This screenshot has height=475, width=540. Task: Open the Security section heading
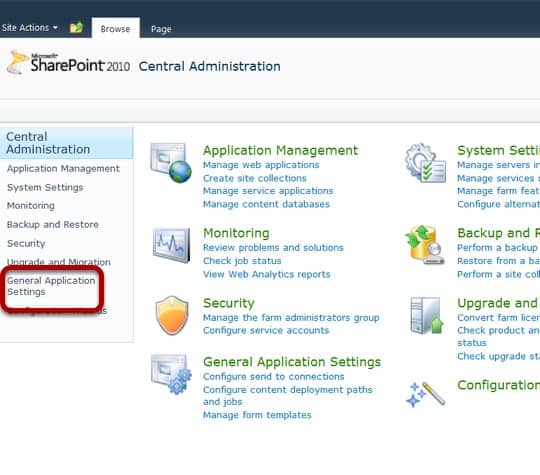coord(229,303)
